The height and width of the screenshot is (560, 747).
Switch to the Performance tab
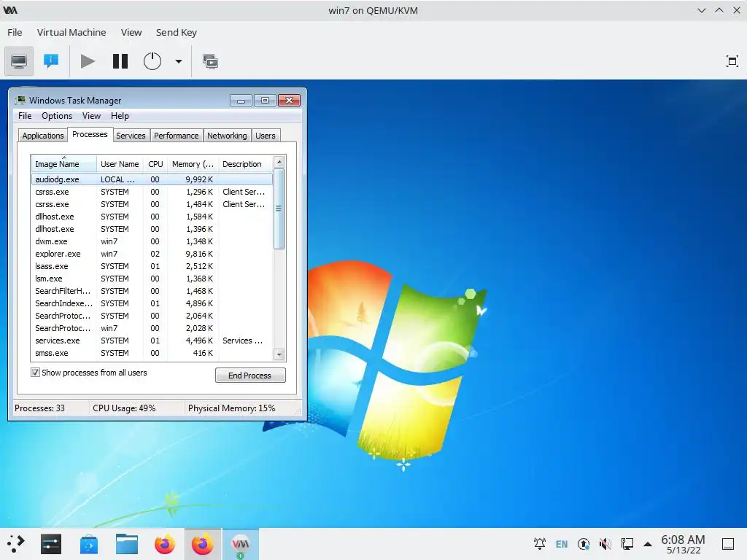[177, 136]
